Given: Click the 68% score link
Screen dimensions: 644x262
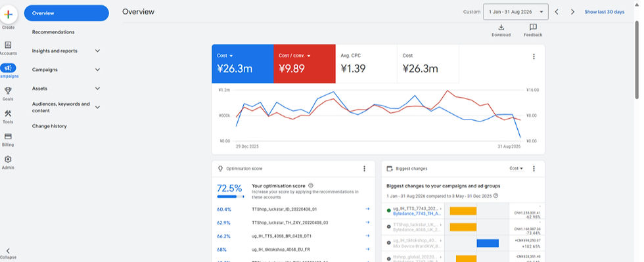Looking at the screenshot, I should [x=222, y=250].
